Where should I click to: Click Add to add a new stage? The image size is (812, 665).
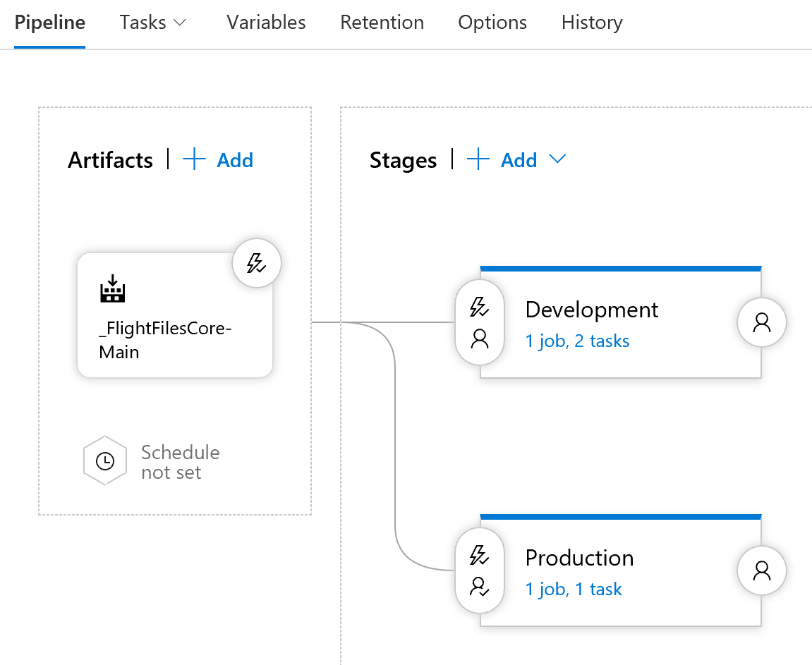pos(519,160)
